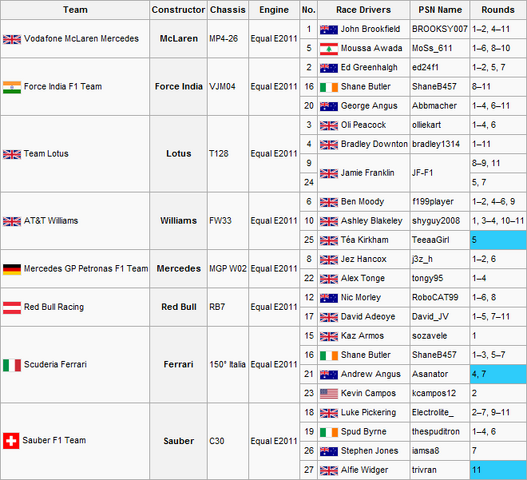Select driver name David Adeoye
This screenshot has width=527, height=480.
[368, 317]
